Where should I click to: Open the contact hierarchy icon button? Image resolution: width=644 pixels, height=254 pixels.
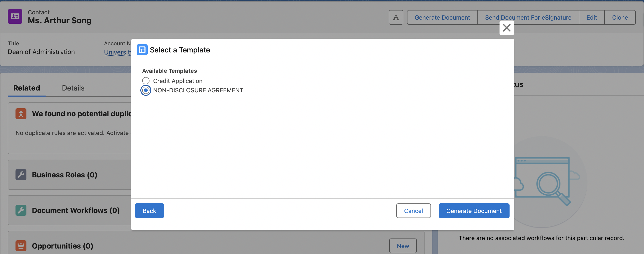[396, 18]
